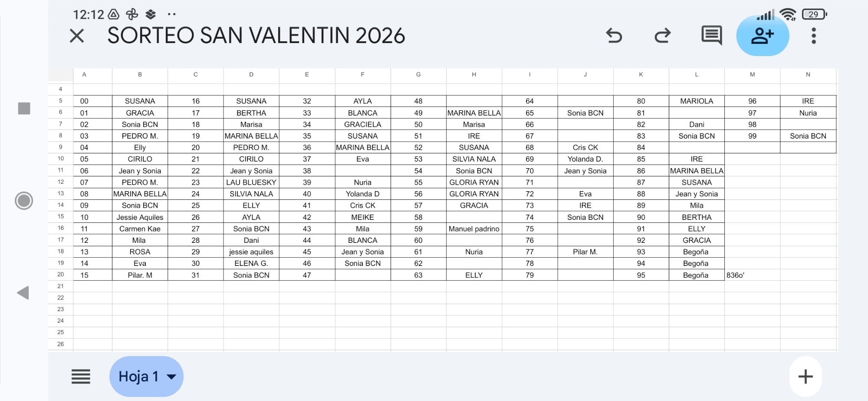Image resolution: width=868 pixels, height=401 pixels.
Task: Select the cell containing LAU BLUESKY
Action: [251, 182]
